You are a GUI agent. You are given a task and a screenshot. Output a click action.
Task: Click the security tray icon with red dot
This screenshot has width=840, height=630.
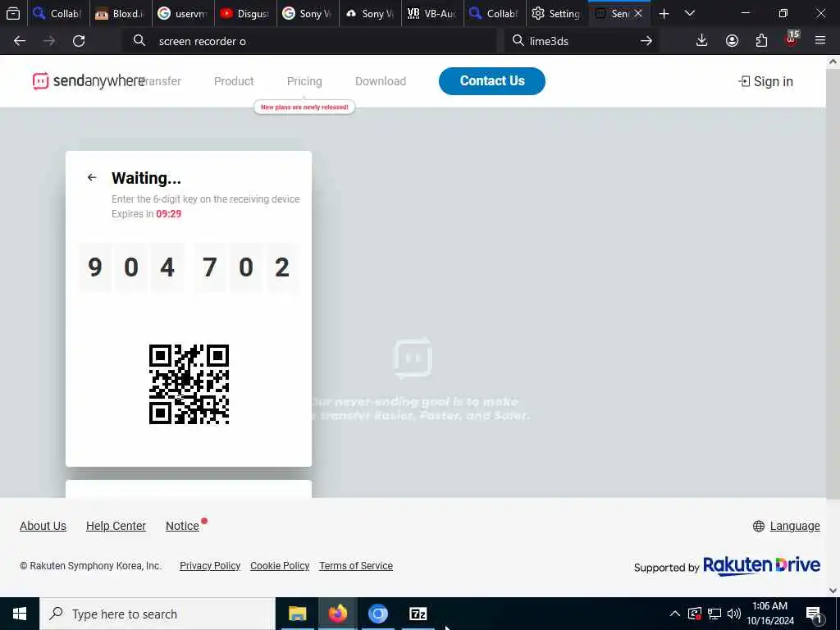[x=694, y=614]
